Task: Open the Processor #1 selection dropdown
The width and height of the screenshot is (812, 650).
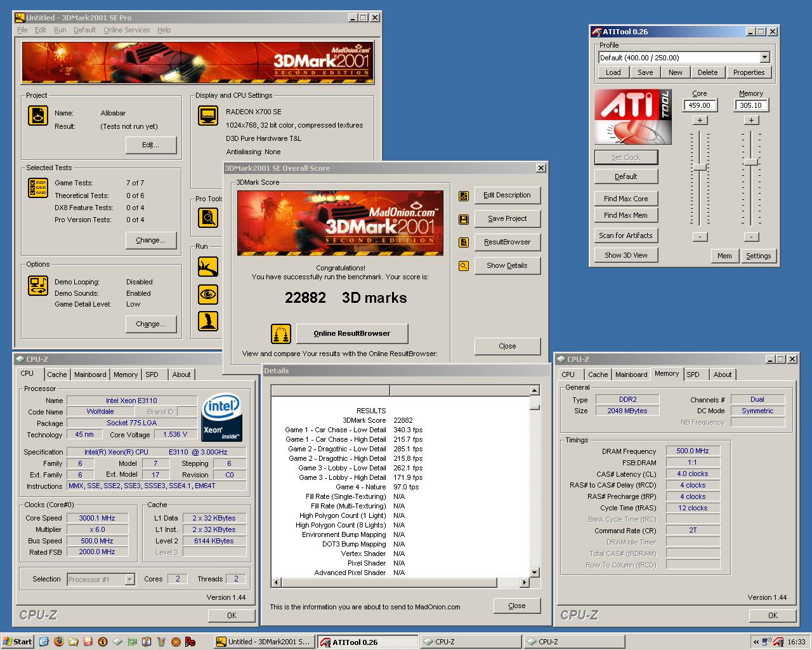Action: point(129,579)
